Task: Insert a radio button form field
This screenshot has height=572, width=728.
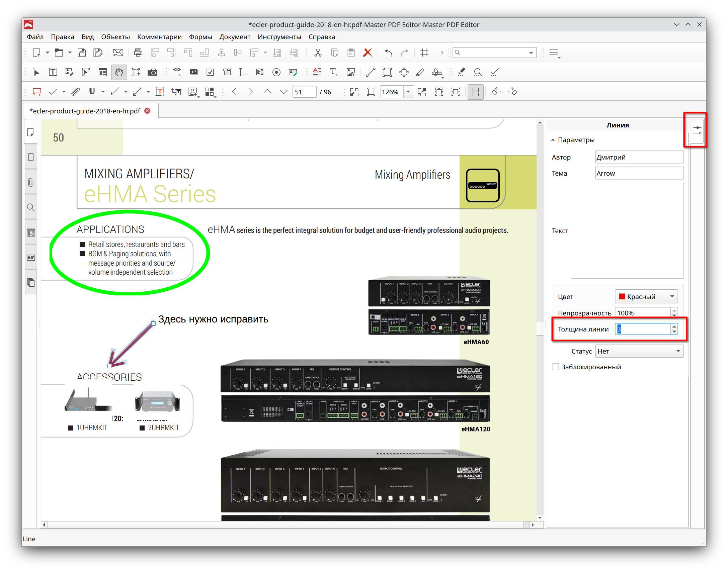Action: coord(276,72)
